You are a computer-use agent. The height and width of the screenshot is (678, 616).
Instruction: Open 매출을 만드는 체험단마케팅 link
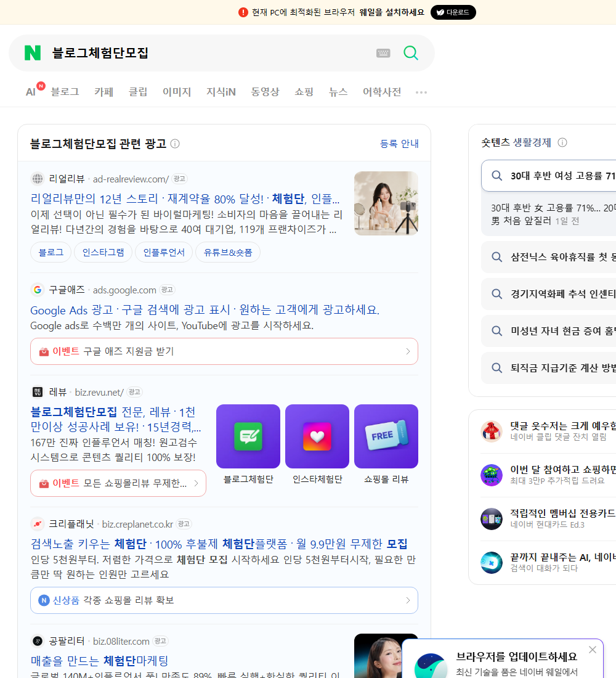point(99,661)
